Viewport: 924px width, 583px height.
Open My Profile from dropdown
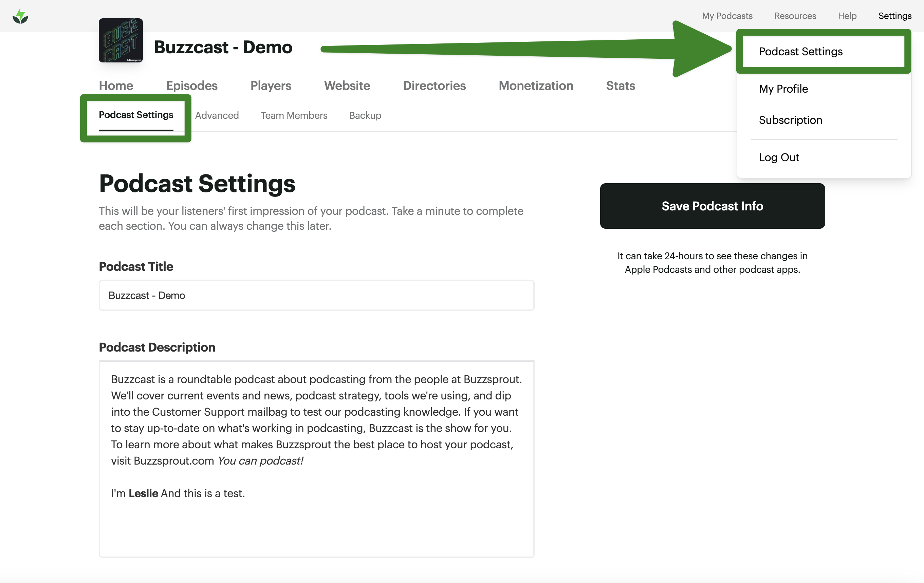(783, 89)
